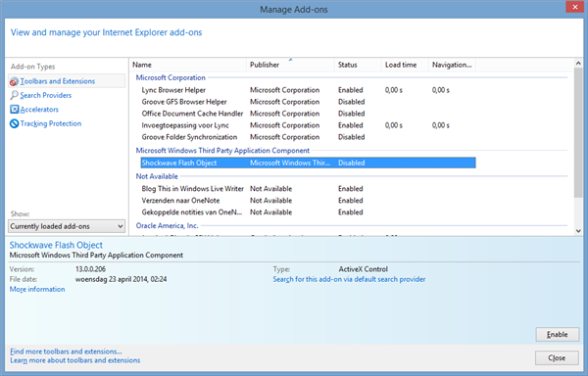
Task: Click the More information link
Action: tap(37, 289)
